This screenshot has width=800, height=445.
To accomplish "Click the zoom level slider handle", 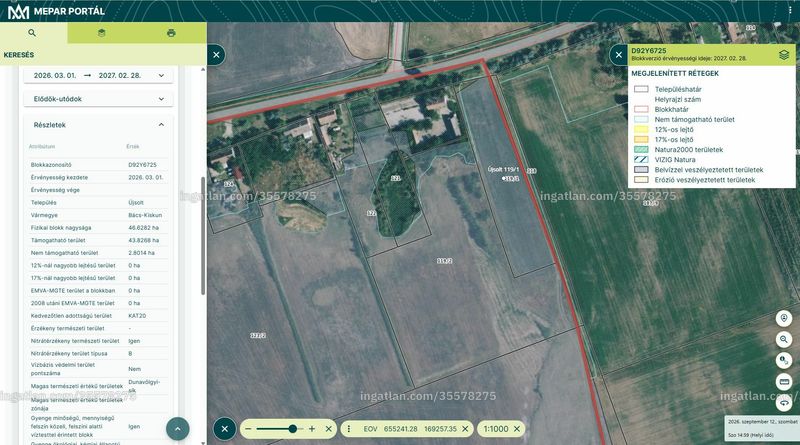I will pyautogui.click(x=292, y=429).
